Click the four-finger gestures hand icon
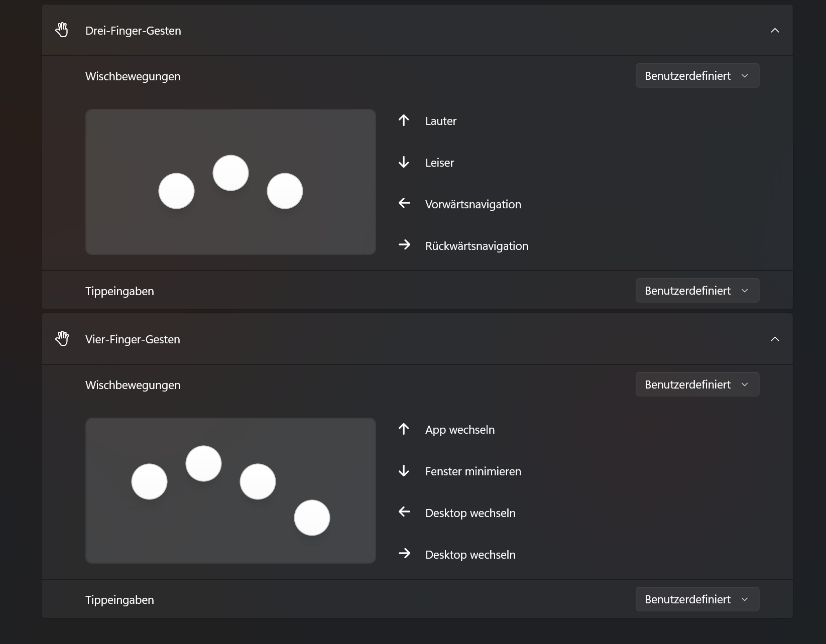826x644 pixels. (x=62, y=339)
